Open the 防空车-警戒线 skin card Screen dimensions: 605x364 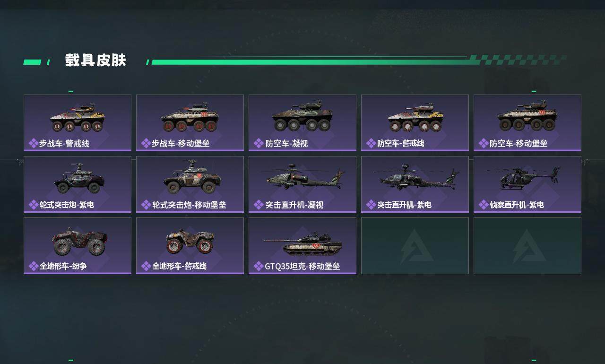pyautogui.click(x=415, y=123)
